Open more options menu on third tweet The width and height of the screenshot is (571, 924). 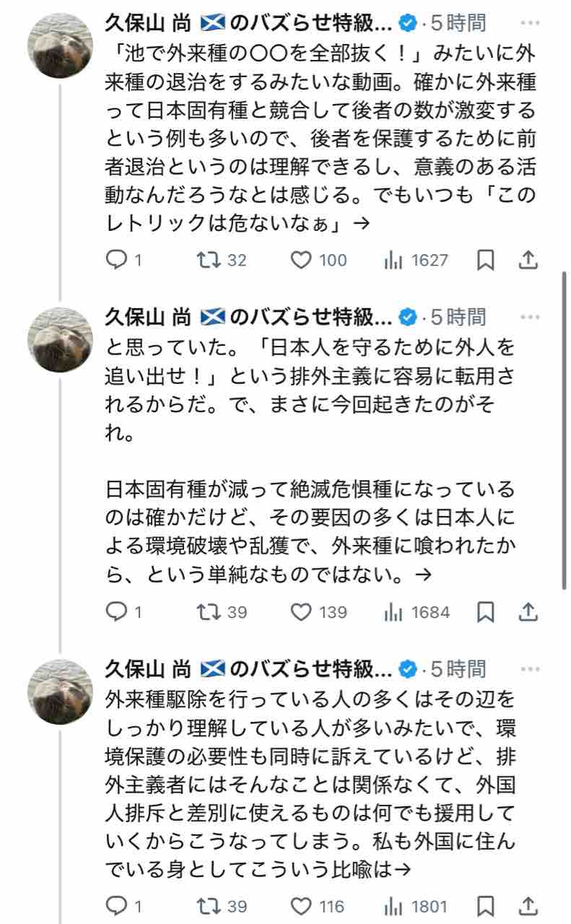(529, 669)
